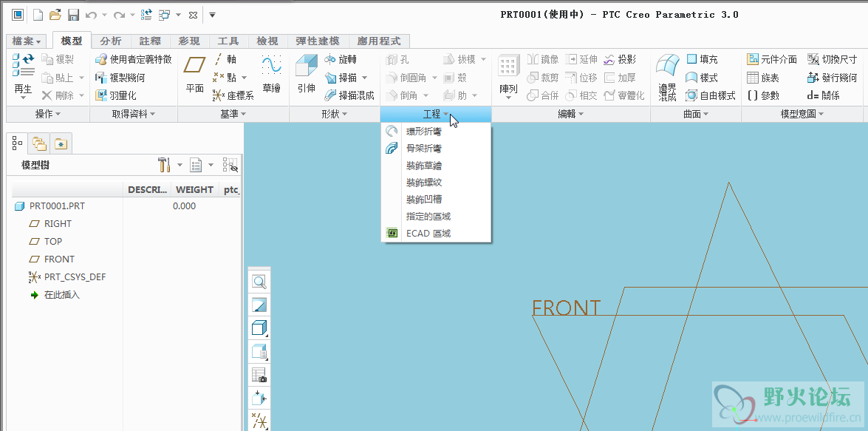Screen dimensions: 868x431
Task: Open the display style cube dropdown
Action: [259, 328]
